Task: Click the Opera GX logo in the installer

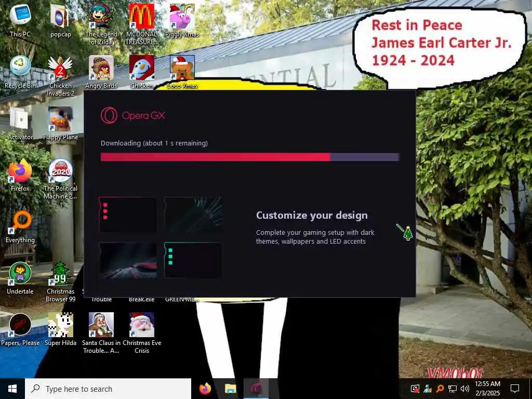Action: (132, 115)
